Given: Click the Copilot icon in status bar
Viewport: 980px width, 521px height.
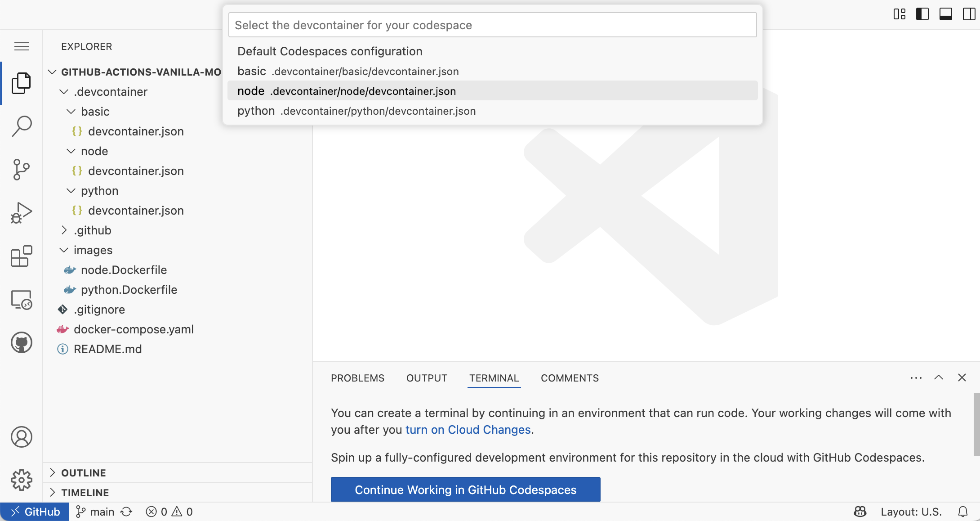Looking at the screenshot, I should 859,512.
